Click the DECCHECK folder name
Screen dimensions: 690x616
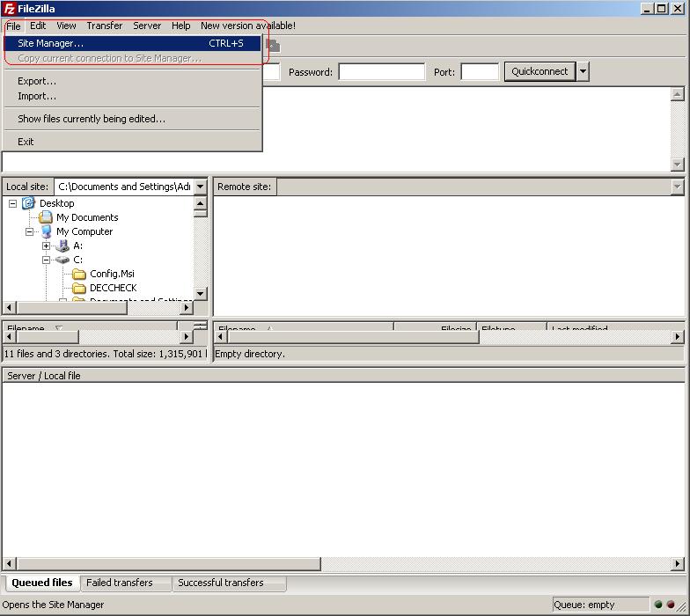113,288
